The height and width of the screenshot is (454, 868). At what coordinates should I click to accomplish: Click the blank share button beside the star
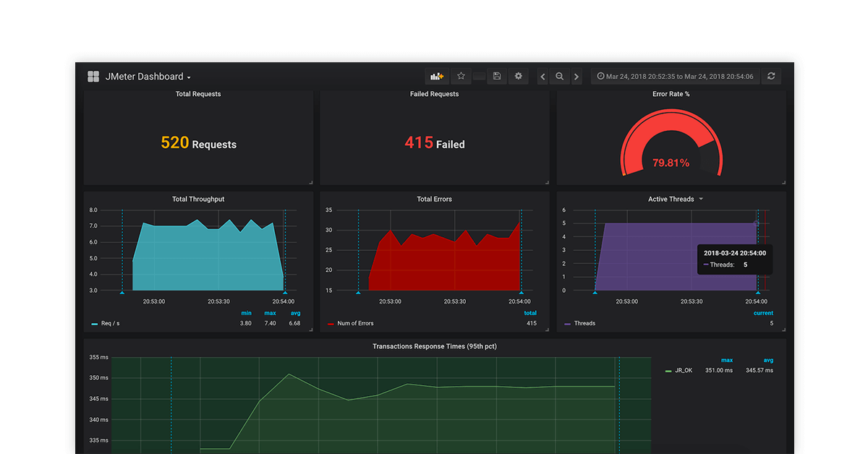[479, 76]
